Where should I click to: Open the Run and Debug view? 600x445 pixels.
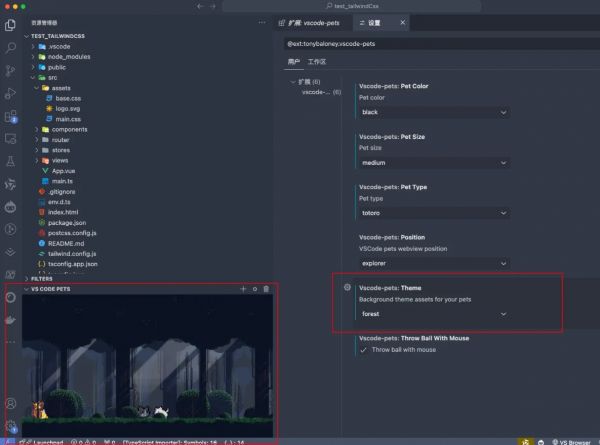point(11,93)
